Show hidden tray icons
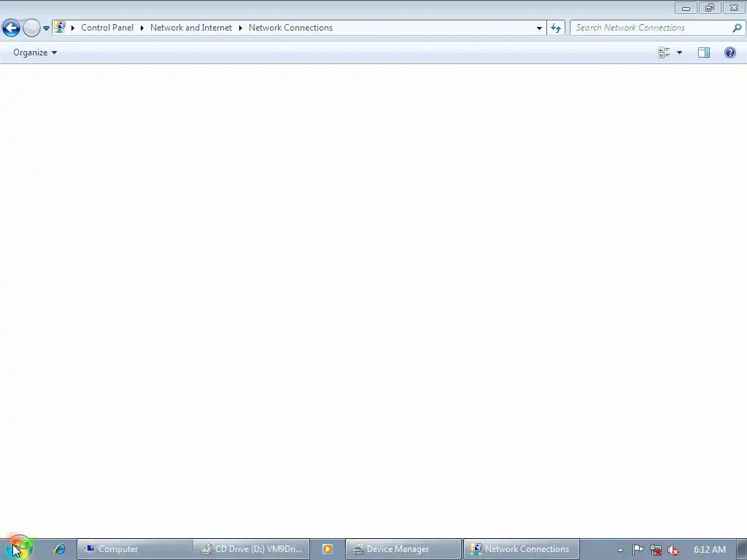747x560 pixels. click(620, 550)
